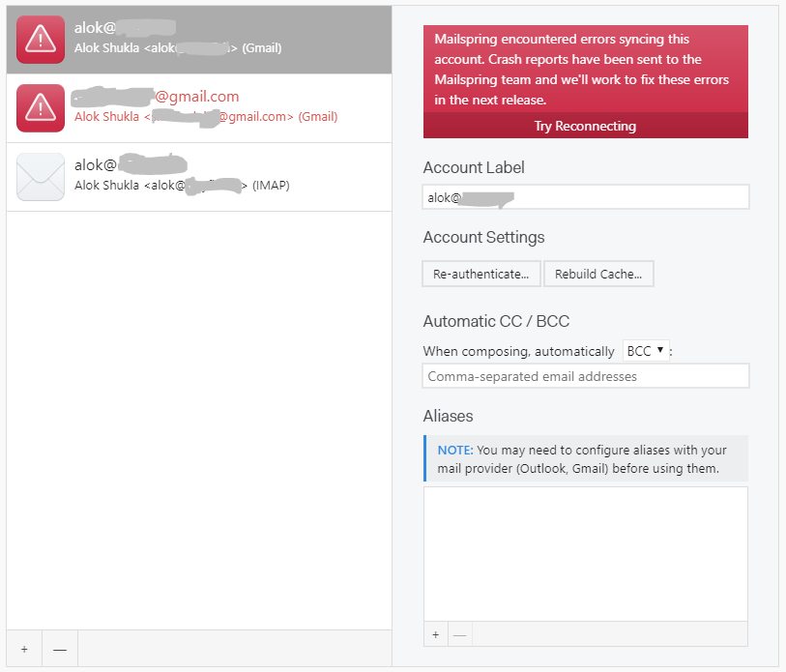
Task: Remove the selected account with the minus button
Action: [60, 650]
